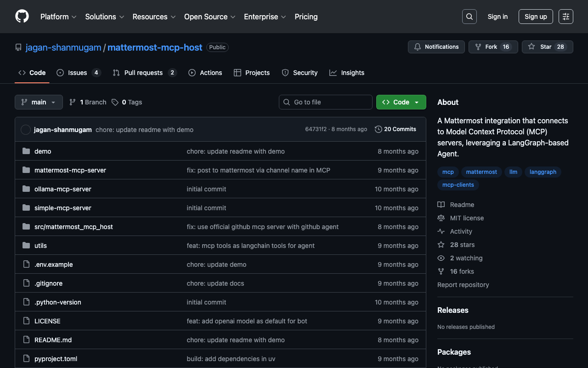Open the Platform menu in header
This screenshot has width=588, height=368.
pyautogui.click(x=58, y=17)
